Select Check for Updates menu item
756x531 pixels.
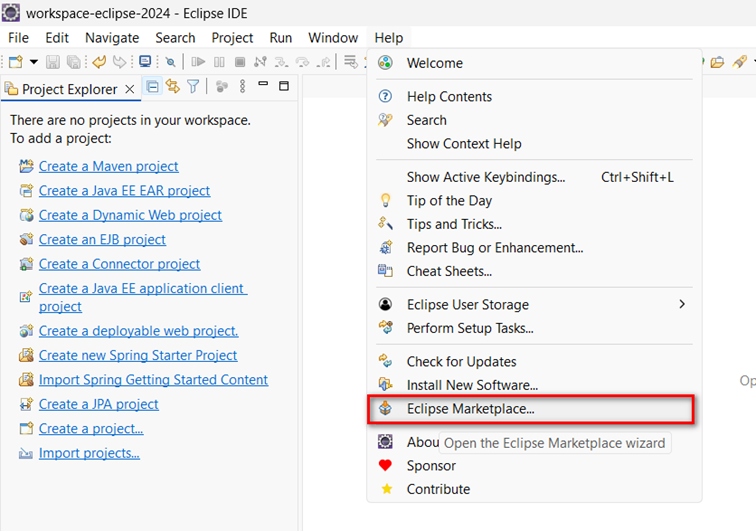(x=461, y=361)
